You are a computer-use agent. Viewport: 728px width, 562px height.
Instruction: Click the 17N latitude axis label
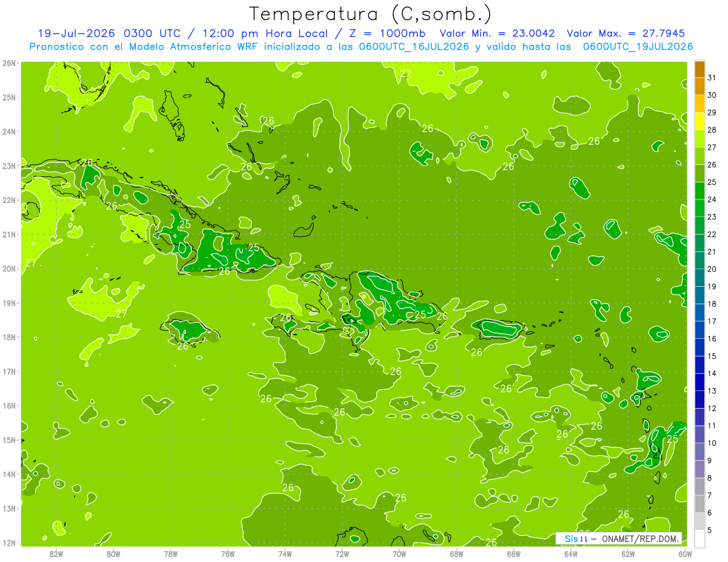[x=8, y=372]
